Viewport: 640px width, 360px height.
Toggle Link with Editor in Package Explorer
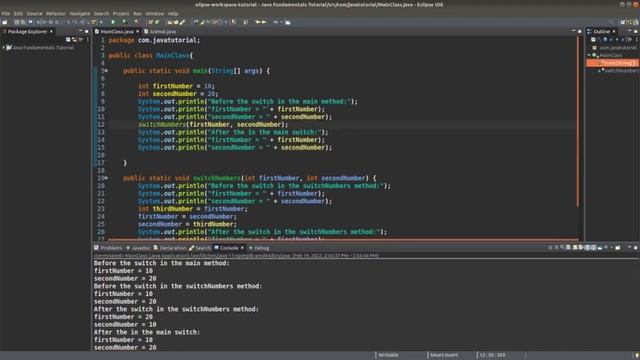click(x=74, y=40)
